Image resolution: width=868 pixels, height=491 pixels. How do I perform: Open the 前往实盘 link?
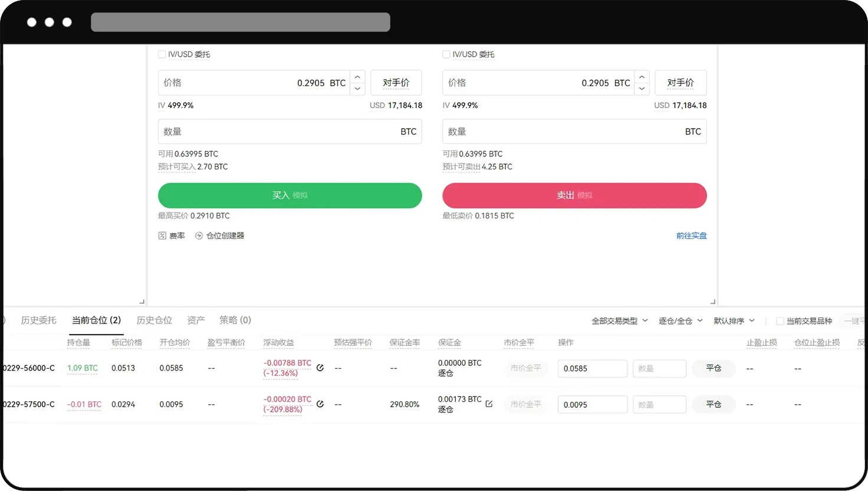[691, 235]
